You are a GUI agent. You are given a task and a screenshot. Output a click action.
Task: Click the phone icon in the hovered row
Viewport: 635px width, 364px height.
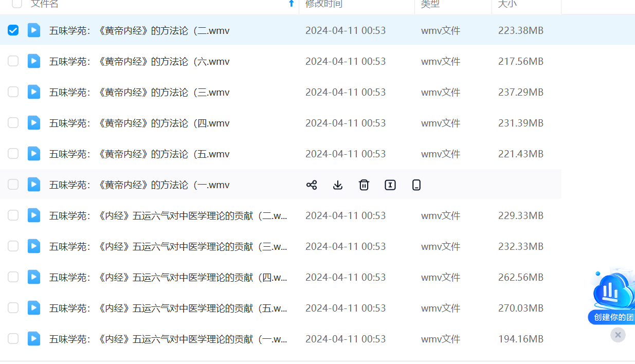[416, 185]
